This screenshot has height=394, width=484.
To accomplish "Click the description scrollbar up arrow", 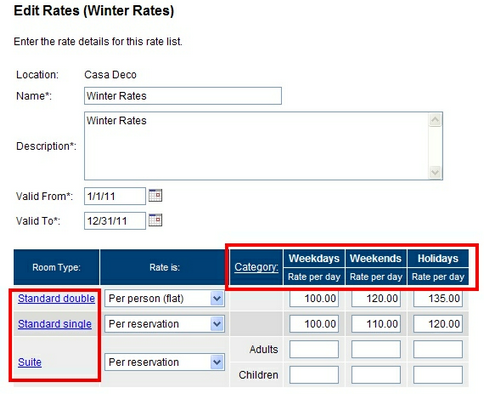I will [x=435, y=120].
